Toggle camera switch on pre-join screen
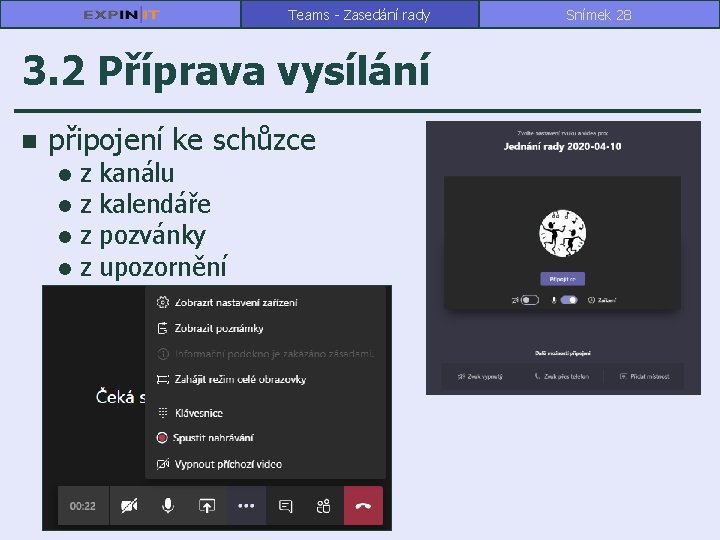720x540 pixels. (x=529, y=300)
